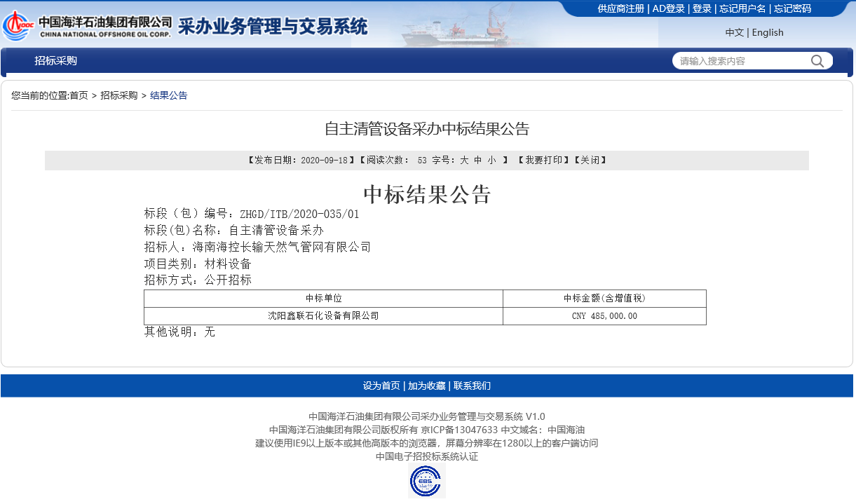Image resolution: width=856 pixels, height=504 pixels.
Task: Click the EBS certification badge icon
Action: pyautogui.click(x=426, y=480)
